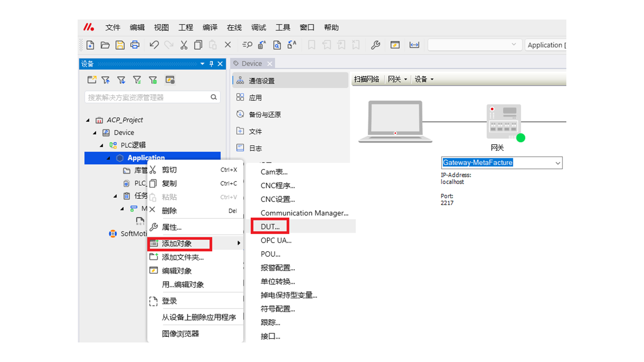Viewport: 644px width, 362px height.
Task: Open the 网关 dropdown menu
Action: (397, 79)
